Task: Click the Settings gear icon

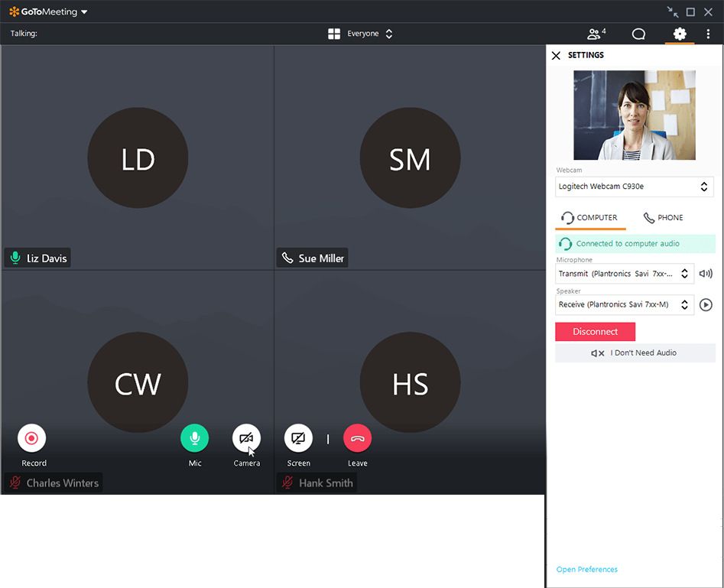Action: [679, 34]
